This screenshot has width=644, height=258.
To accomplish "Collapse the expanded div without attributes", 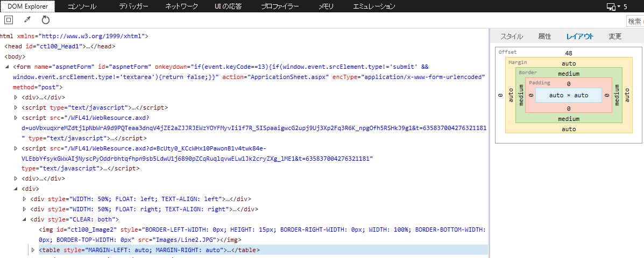I will click(x=16, y=189).
